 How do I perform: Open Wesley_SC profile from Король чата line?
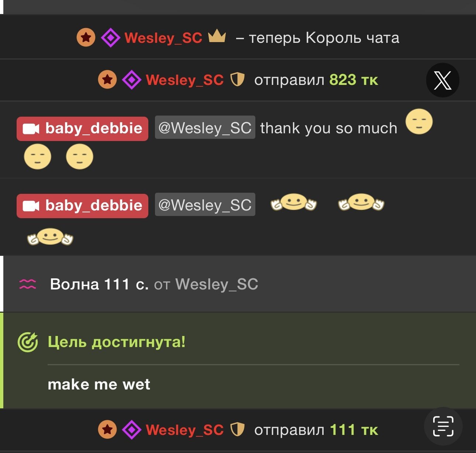[x=163, y=38]
